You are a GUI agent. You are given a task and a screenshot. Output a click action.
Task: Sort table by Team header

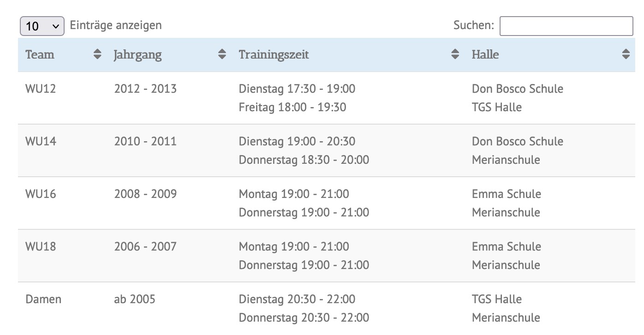coord(40,54)
